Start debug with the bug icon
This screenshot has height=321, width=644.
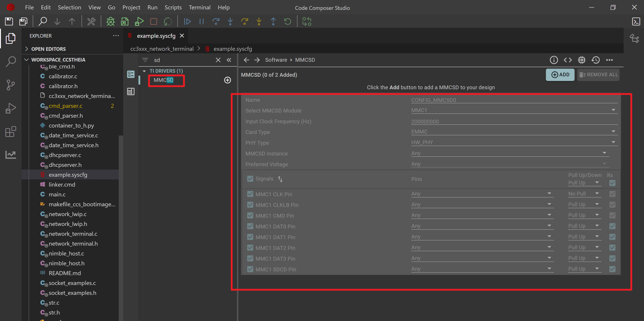[110, 21]
